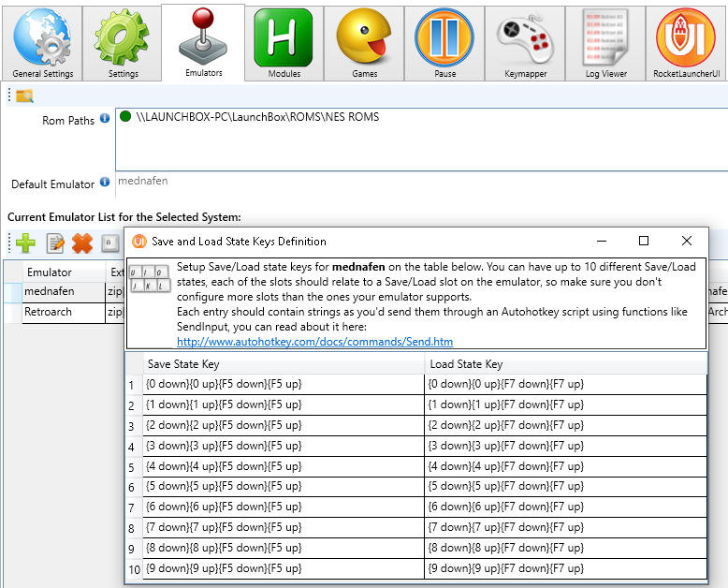This screenshot has width=728, height=588.
Task: Open the RocketLauncherUI tab
Action: [686, 44]
